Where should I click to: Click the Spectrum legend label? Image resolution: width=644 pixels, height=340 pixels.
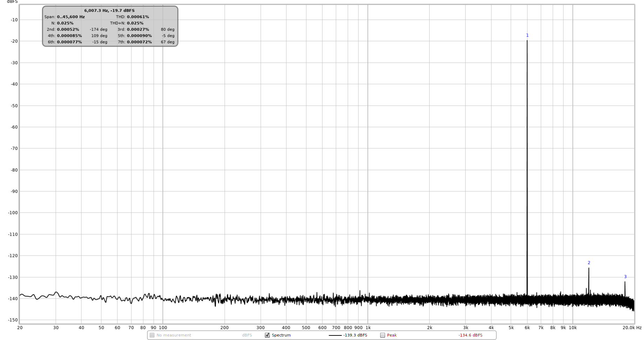281,335
